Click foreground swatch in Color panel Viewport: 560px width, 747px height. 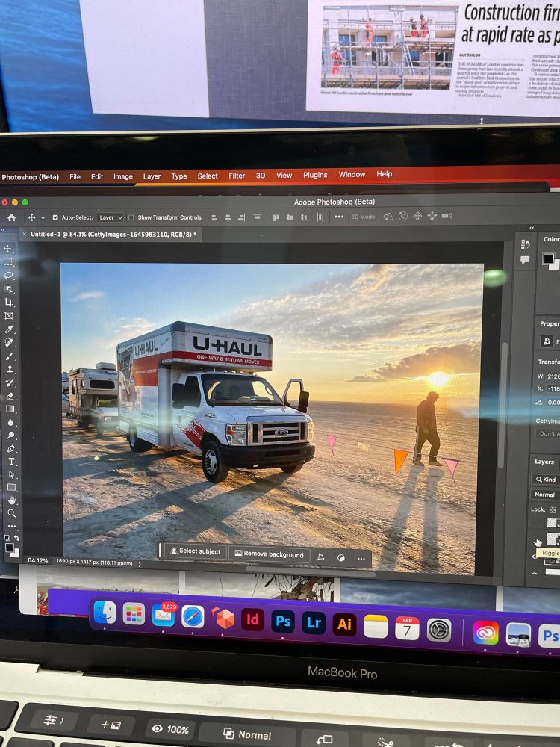(548, 258)
